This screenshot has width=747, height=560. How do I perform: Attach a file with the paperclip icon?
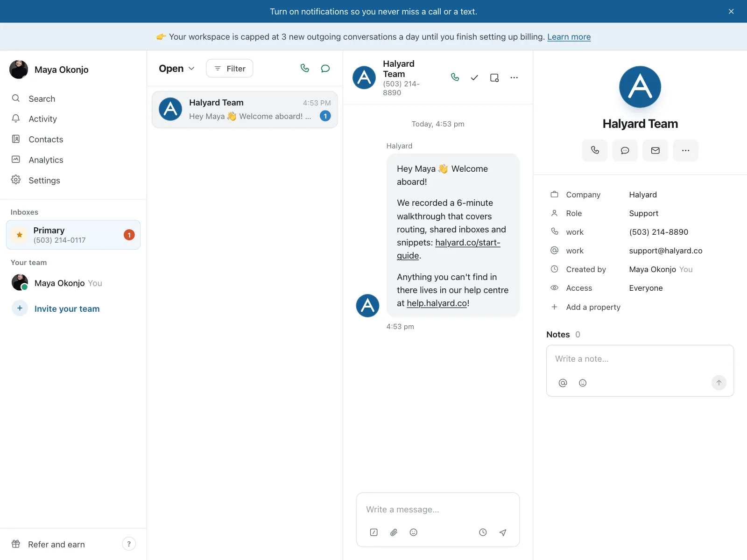click(x=394, y=532)
